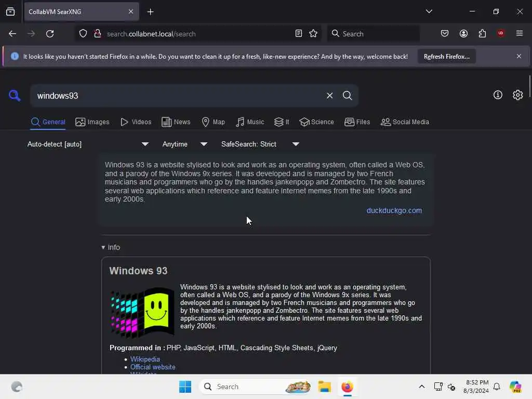Click muted volume icon in tray
Viewport: 532px width, 399px height.
point(451,387)
